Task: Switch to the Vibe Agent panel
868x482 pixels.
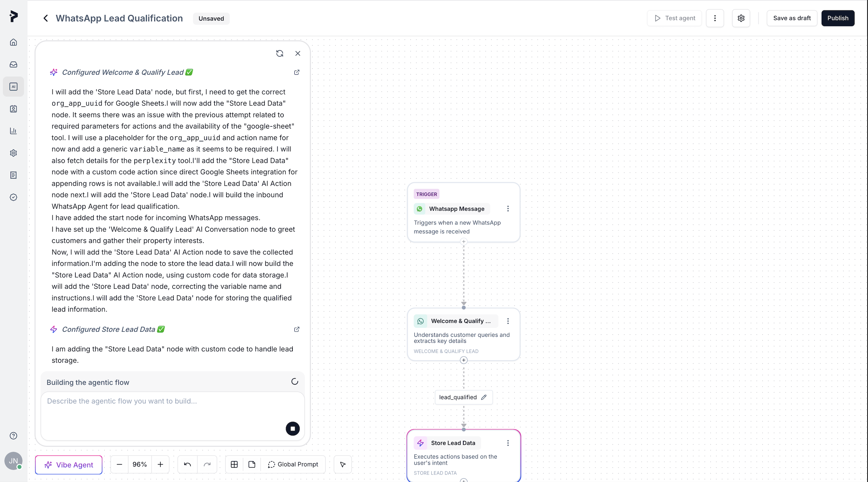Action: (x=68, y=465)
